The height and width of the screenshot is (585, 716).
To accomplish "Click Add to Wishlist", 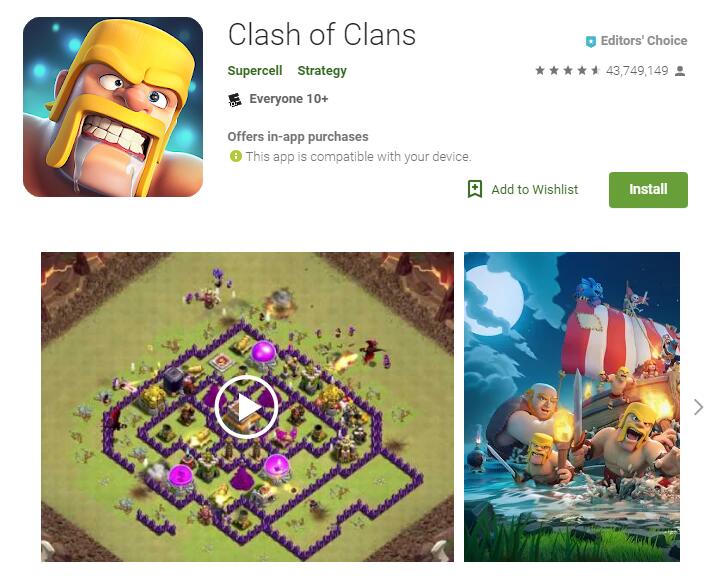I will (x=534, y=190).
